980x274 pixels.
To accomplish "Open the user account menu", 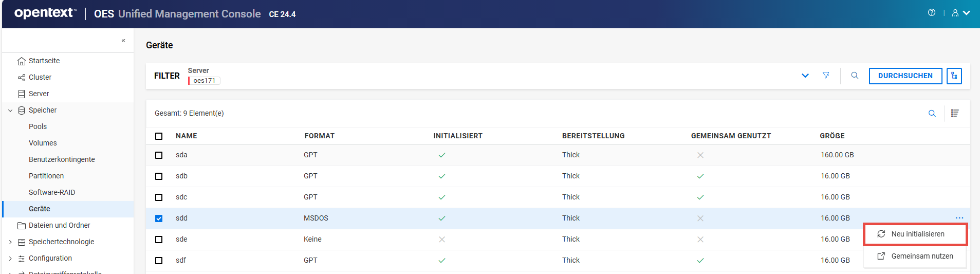I will point(960,13).
